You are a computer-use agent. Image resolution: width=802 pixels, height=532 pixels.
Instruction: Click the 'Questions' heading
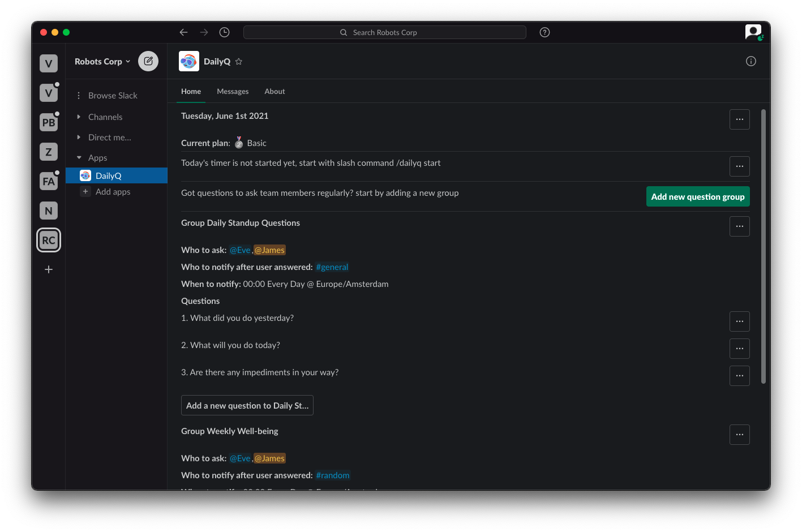tap(200, 301)
